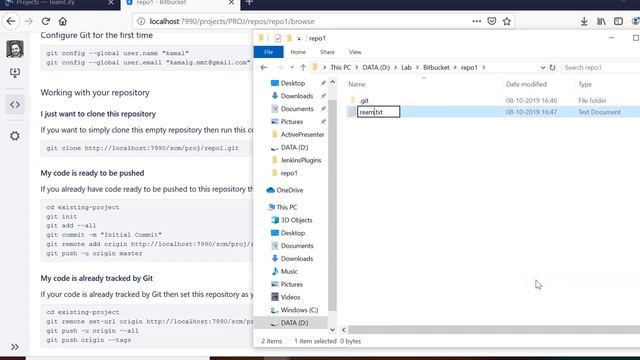
Task: Go back in File Explorer
Action: coord(264,67)
